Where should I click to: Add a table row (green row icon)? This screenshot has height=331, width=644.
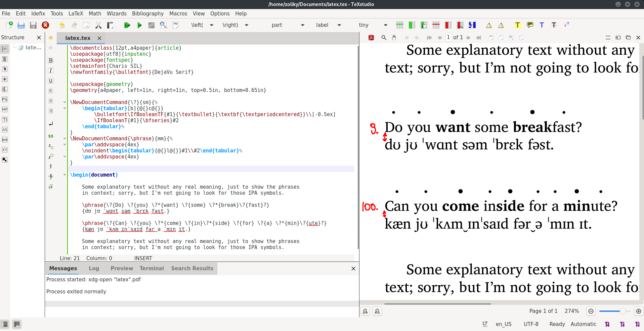point(400,25)
